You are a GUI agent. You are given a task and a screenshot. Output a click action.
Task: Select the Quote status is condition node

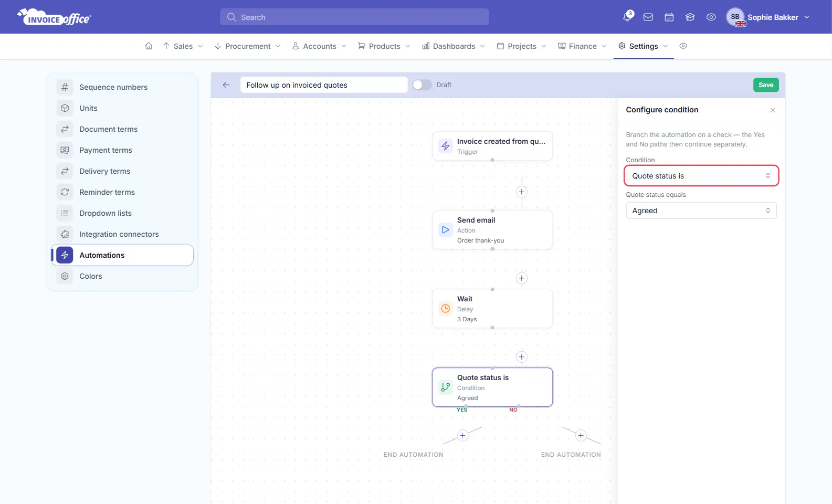coord(492,387)
